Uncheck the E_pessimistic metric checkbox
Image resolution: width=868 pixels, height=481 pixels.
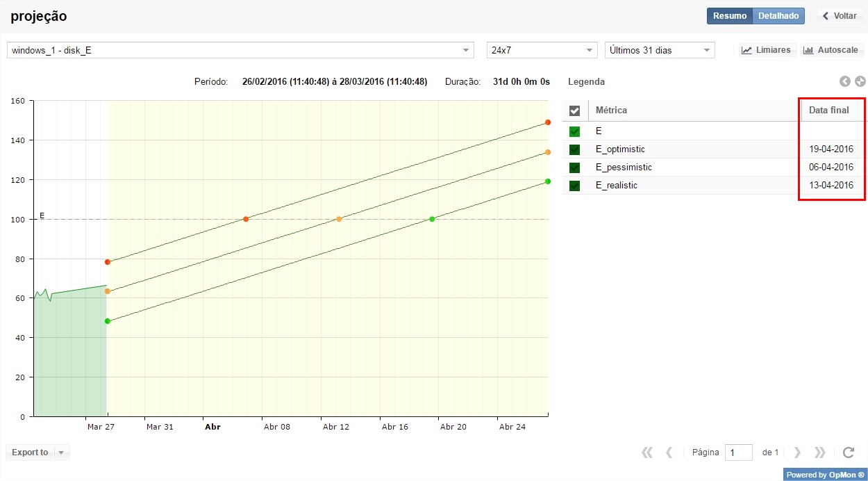[574, 168]
